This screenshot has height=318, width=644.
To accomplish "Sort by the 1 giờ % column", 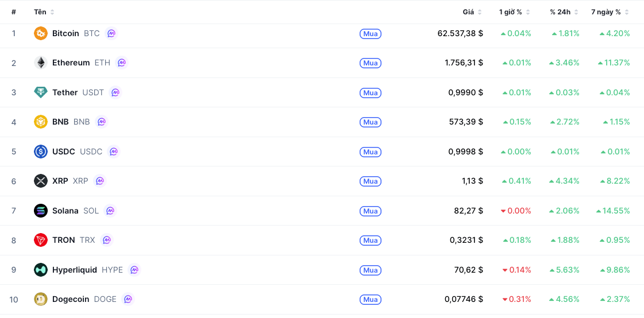I will (x=515, y=12).
